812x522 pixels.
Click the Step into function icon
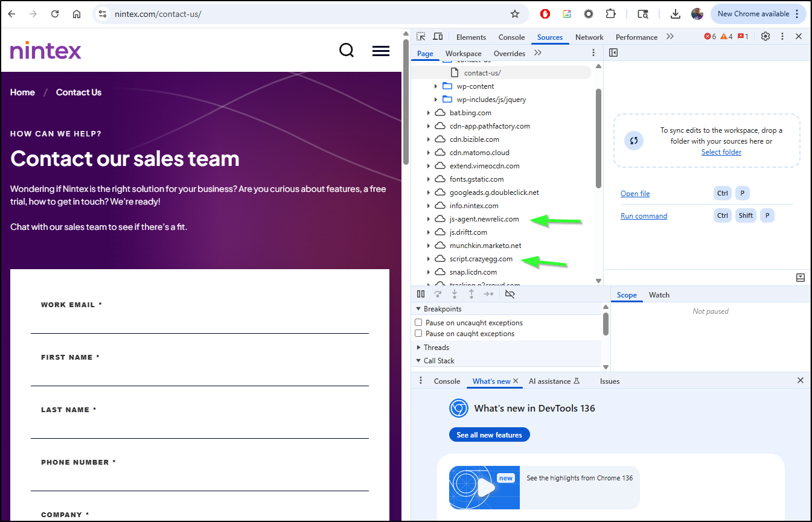(x=455, y=294)
